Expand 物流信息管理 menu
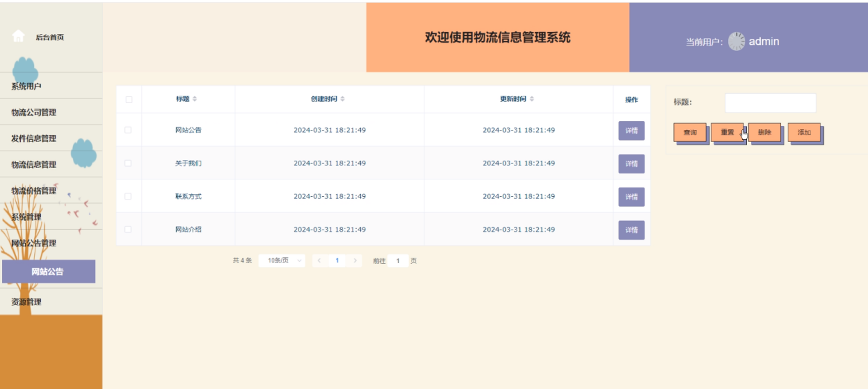Image resolution: width=868 pixels, height=389 pixels. [51, 165]
